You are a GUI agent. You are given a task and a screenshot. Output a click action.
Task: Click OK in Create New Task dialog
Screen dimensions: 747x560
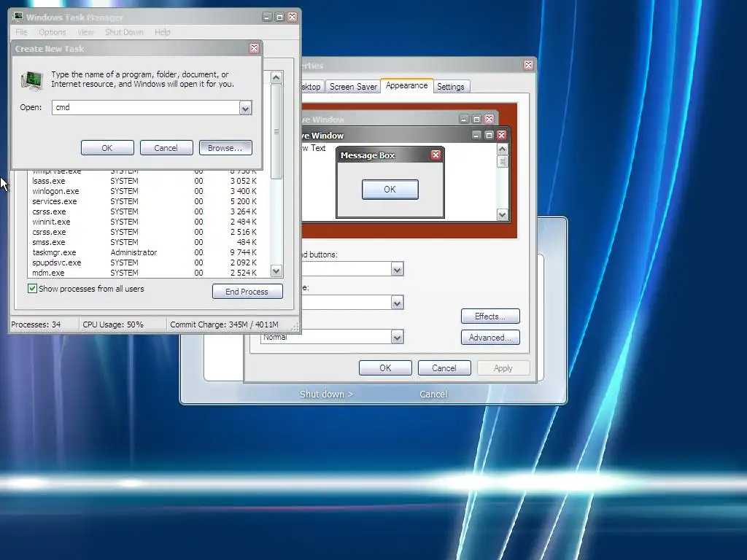coord(107,147)
